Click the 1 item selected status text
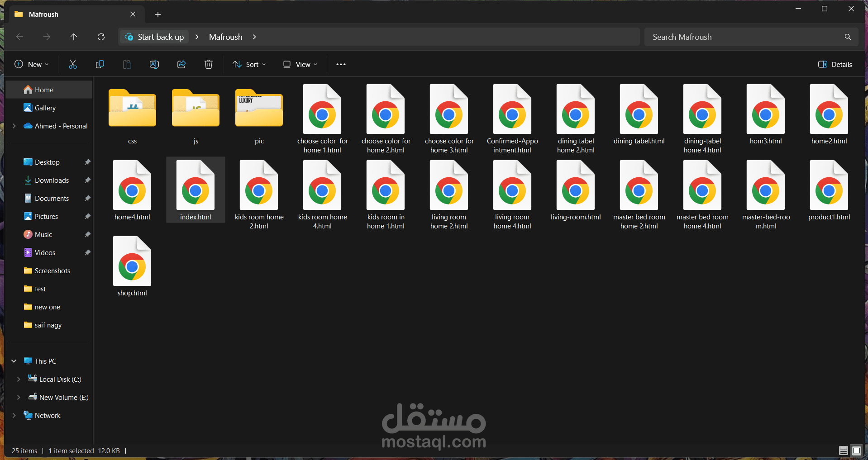Screen dimensions: 868x460 tap(71, 451)
